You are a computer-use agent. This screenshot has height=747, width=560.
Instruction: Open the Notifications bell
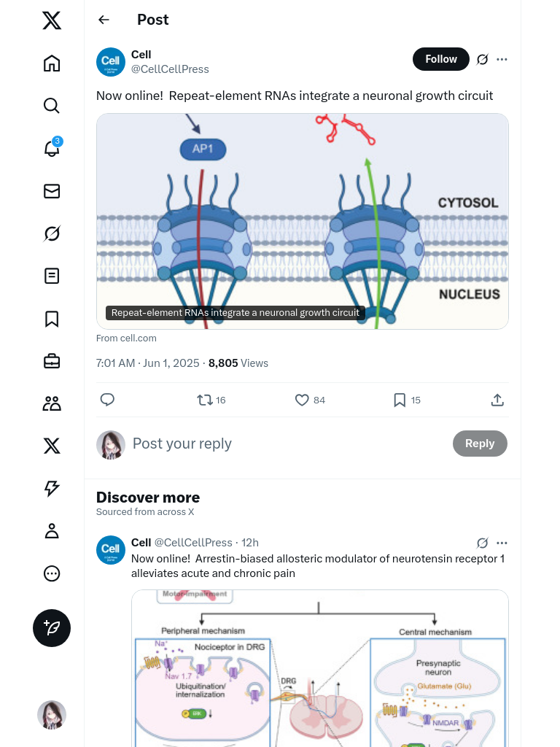click(x=52, y=149)
